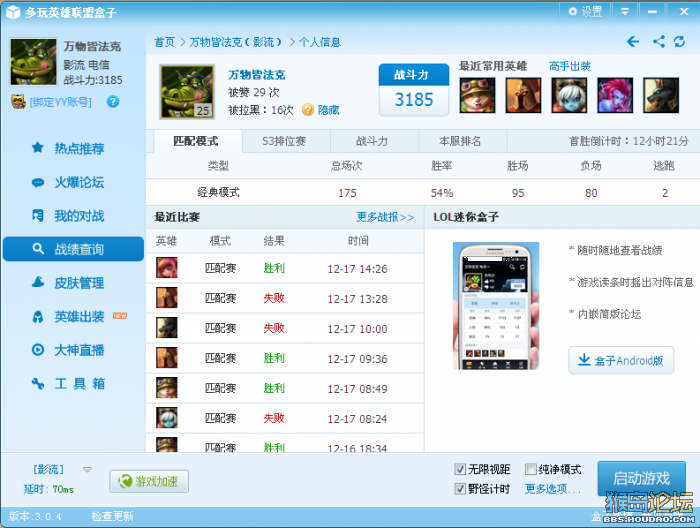The width and height of the screenshot is (700, 528).
Task: Click 经典模式 row in stats table
Action: pos(423,193)
